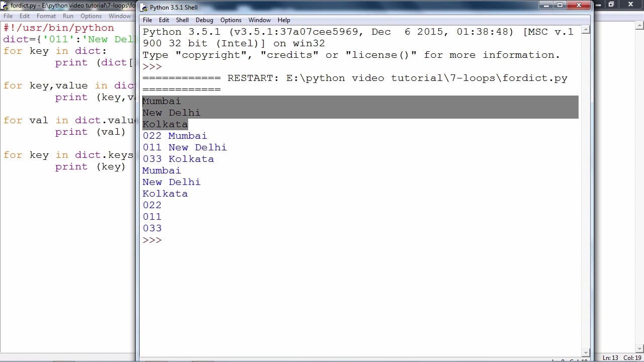The height and width of the screenshot is (362, 644).
Task: Click the standalone '033' output line
Action: click(x=152, y=228)
